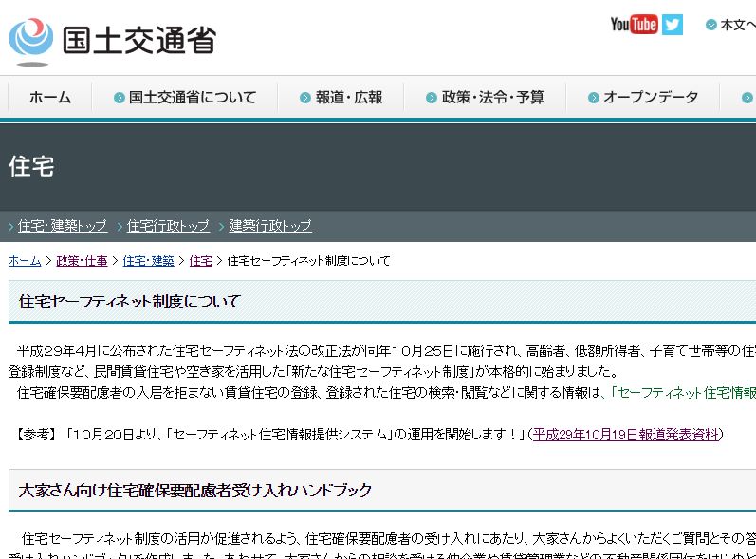Select ホーム in the navigation bar

49,97
